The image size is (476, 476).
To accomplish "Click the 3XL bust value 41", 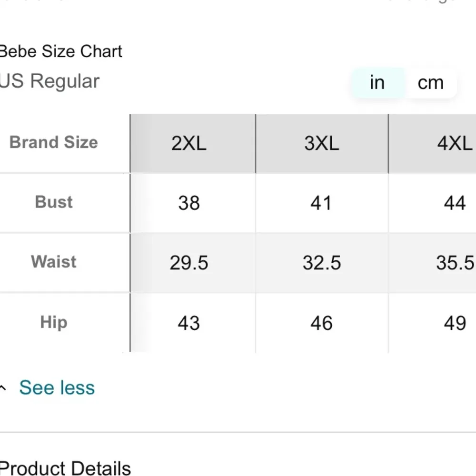I will [x=321, y=203].
